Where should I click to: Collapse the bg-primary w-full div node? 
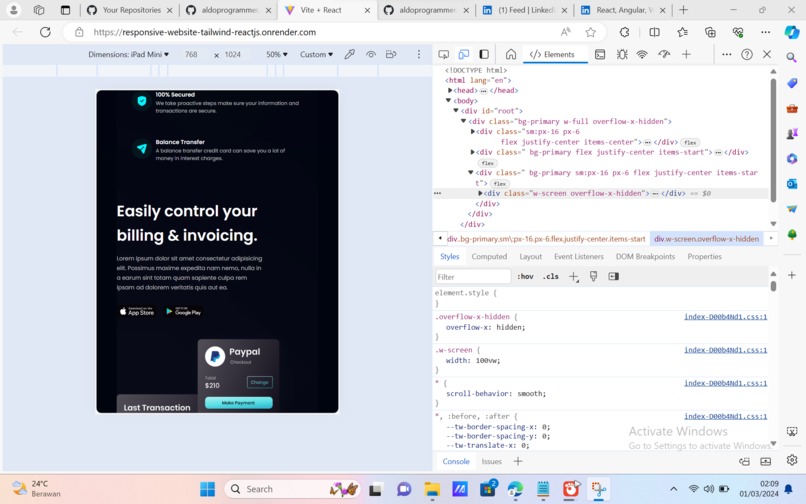pos(464,121)
